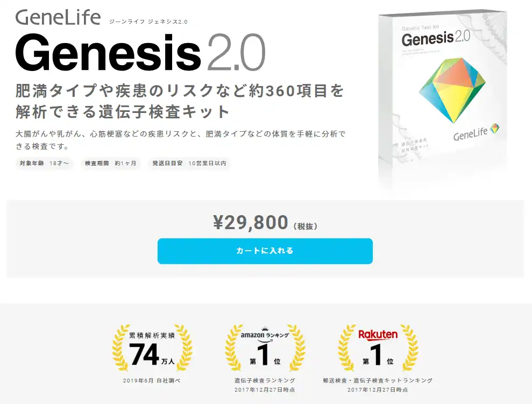
Task: Click the ジーンライフ ジェネシス2.0 subtitle
Action: pyautogui.click(x=148, y=22)
